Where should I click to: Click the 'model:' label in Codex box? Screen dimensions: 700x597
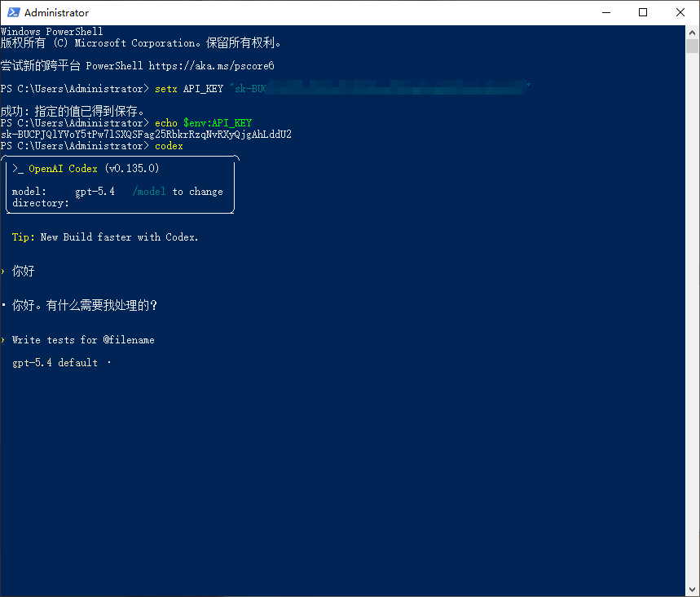coord(29,192)
